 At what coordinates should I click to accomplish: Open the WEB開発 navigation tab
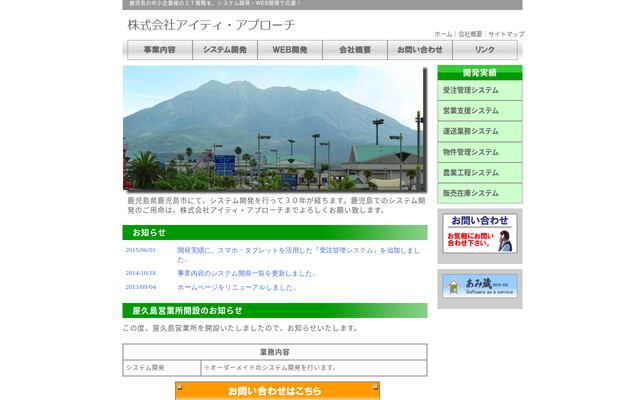290,50
